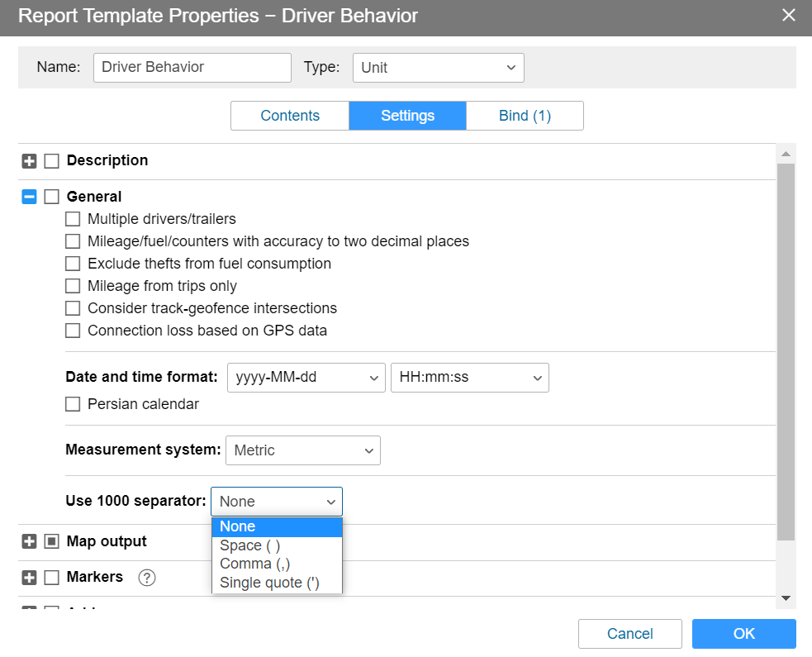Open the date format yyyy-MM-dd dropdown

click(306, 378)
